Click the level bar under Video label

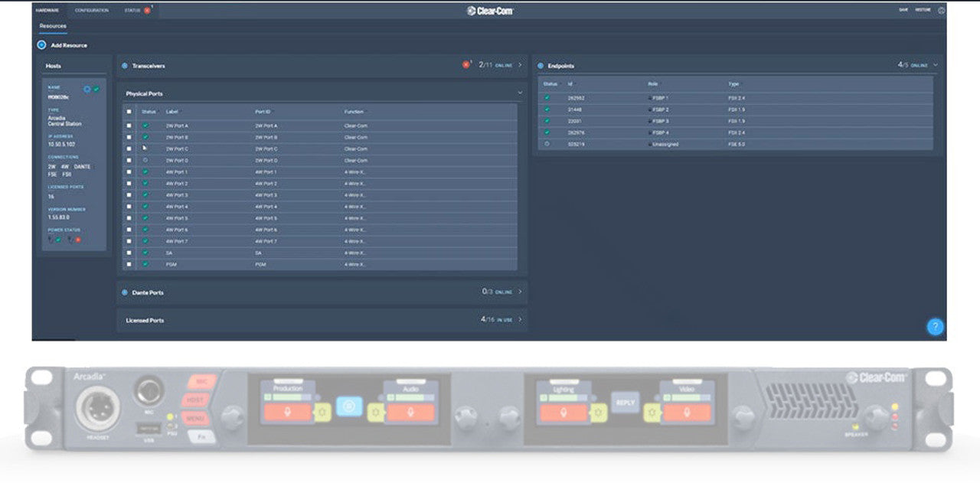tap(685, 397)
